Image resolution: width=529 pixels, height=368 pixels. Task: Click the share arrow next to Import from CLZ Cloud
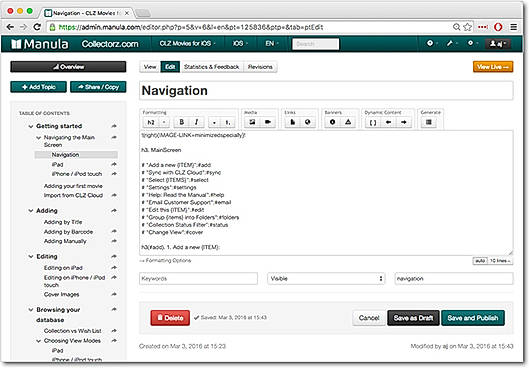[114, 195]
